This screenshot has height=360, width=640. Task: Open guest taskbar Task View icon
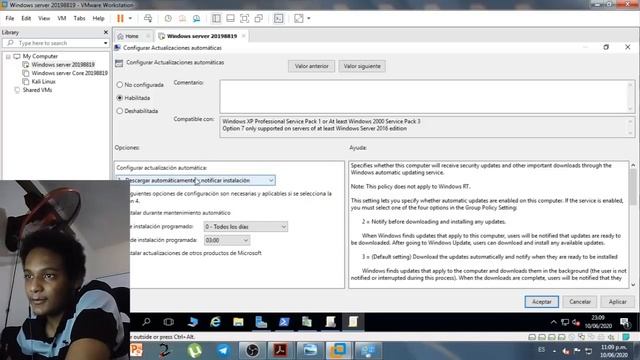(x=169, y=322)
